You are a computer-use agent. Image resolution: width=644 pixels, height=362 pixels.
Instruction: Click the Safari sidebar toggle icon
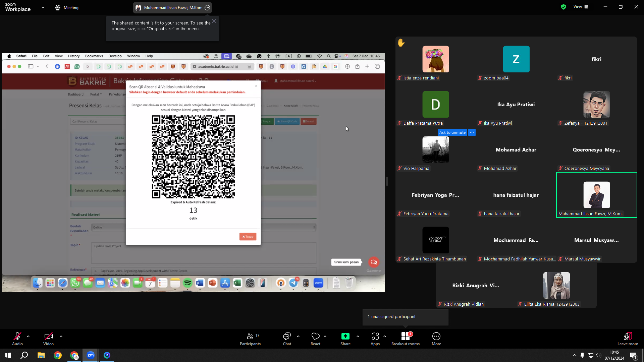31,67
